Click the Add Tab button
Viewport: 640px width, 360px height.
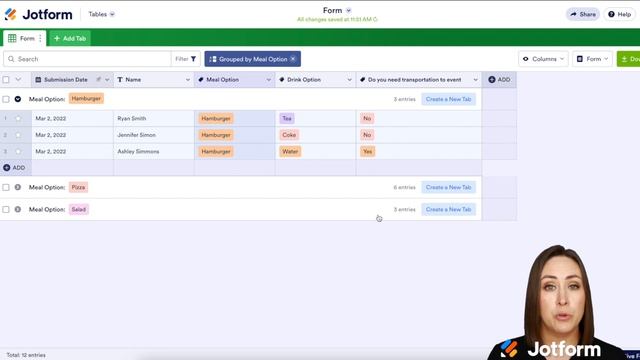click(x=70, y=38)
